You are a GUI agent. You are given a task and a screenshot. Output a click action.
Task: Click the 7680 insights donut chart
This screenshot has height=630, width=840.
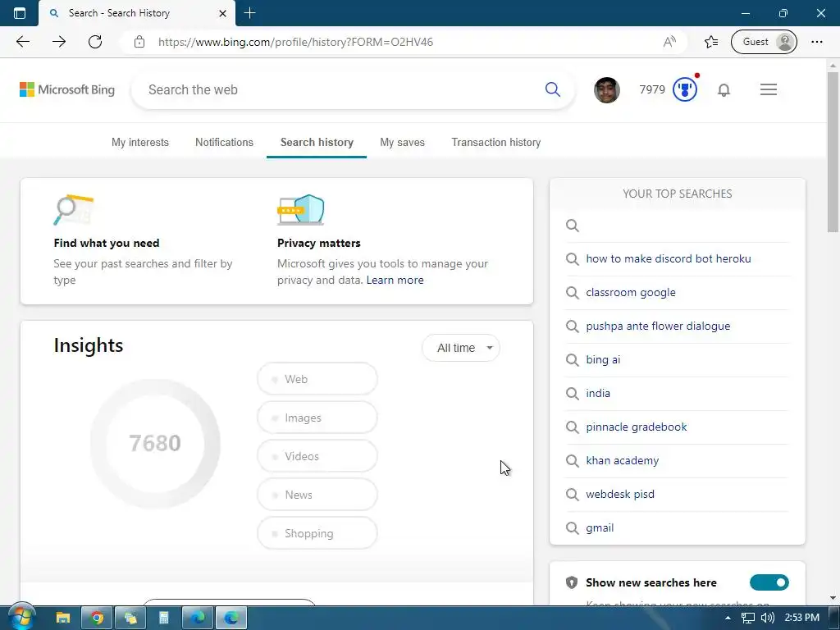click(155, 444)
